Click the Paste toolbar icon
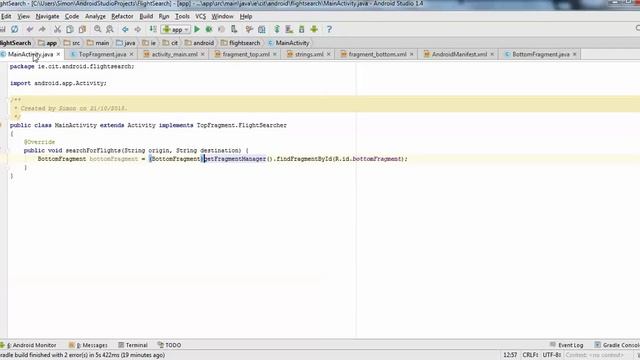The width and height of the screenshot is (640, 360). (x=82, y=29)
